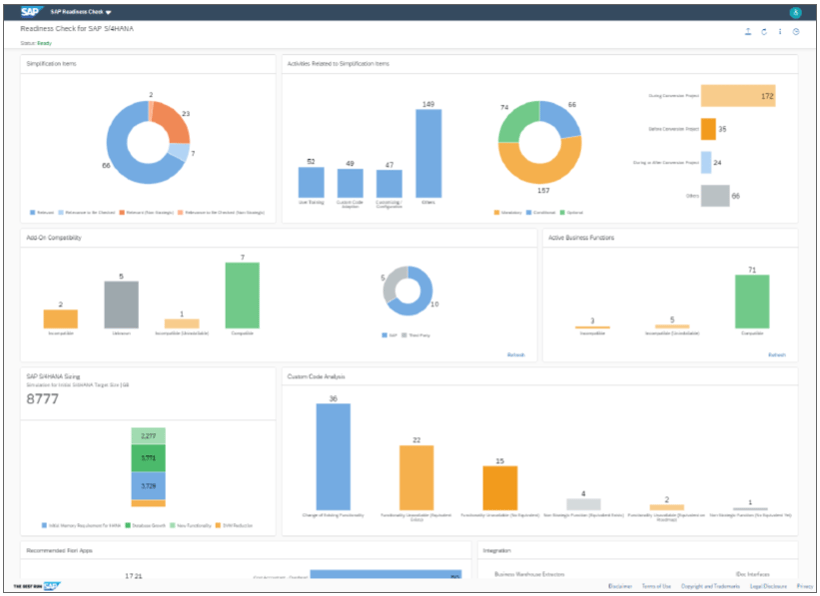Viewport: 820px width, 596px height.
Task: Open the Custom Code Analysis card title
Action: [316, 377]
